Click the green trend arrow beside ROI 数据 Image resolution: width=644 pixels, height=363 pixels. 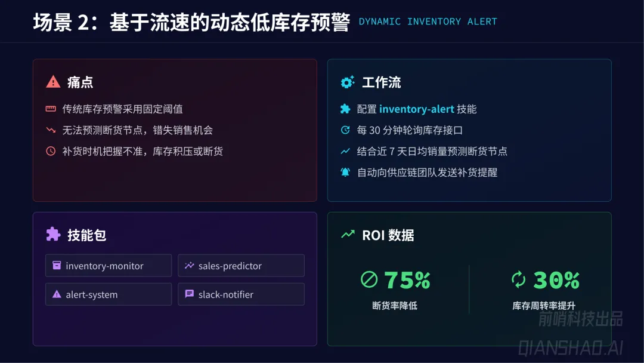pos(348,234)
